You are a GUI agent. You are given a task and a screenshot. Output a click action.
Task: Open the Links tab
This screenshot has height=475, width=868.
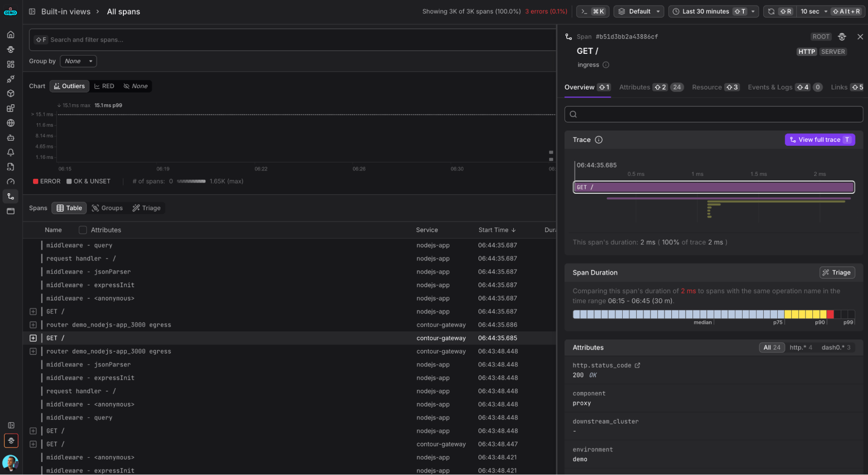[847, 87]
